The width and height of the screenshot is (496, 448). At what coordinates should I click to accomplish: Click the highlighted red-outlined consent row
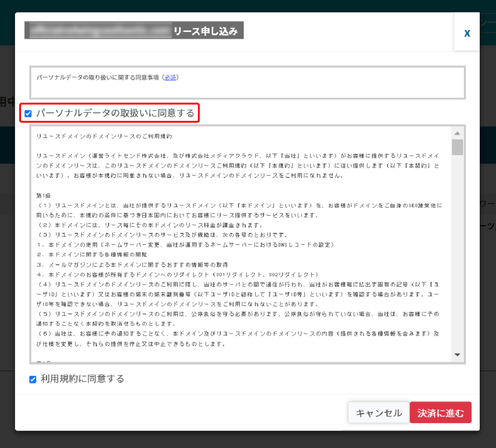click(x=109, y=113)
